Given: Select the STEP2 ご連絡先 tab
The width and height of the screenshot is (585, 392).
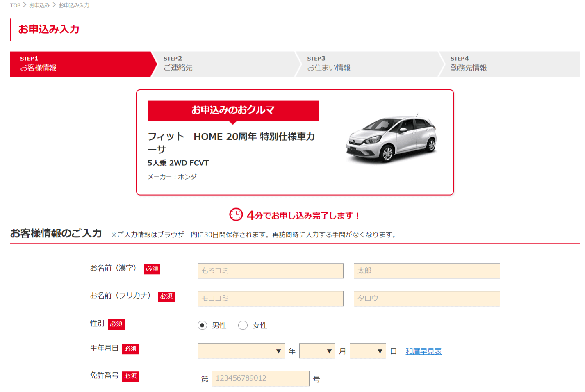Looking at the screenshot, I should [226, 64].
